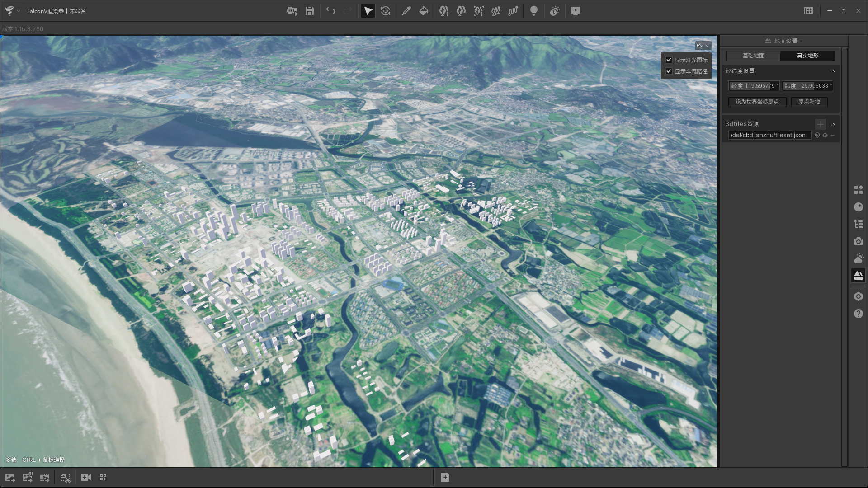Collapse the 经纬度设置 section
The width and height of the screenshot is (868, 488).
tap(833, 71)
